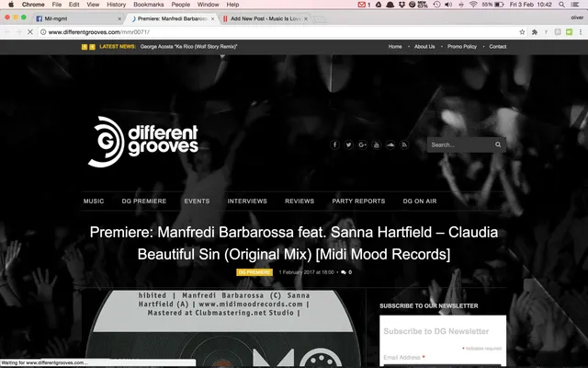The width and height of the screenshot is (588, 368).
Task: Close the Premiere: Manfredi Barbarossa tab
Action: (x=212, y=18)
